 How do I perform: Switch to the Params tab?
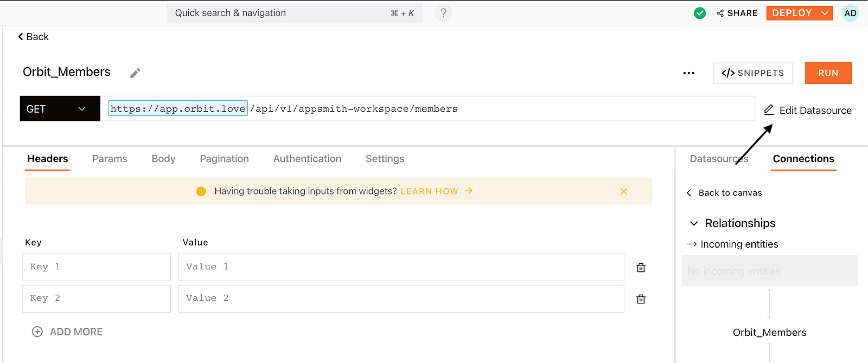pos(110,159)
